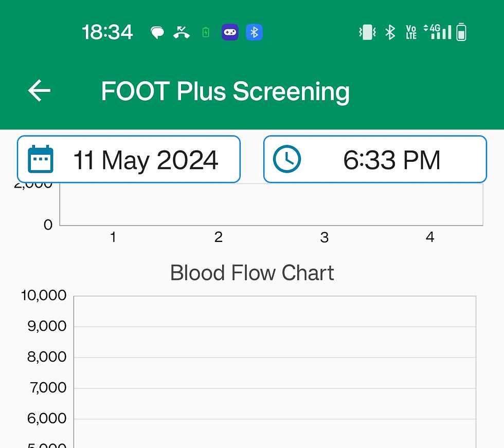Tap the blue Bluetooth app notification icon
This screenshot has height=448, width=504.
[254, 32]
